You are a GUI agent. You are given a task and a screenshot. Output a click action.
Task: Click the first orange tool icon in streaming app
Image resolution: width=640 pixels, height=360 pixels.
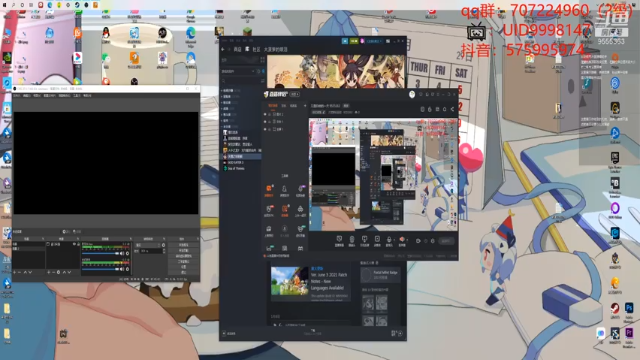point(269,189)
